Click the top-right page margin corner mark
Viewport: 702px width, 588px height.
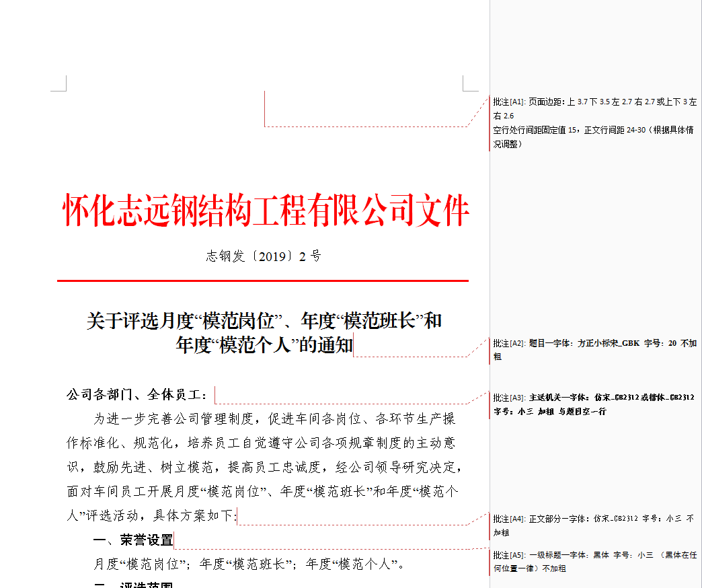(470, 83)
